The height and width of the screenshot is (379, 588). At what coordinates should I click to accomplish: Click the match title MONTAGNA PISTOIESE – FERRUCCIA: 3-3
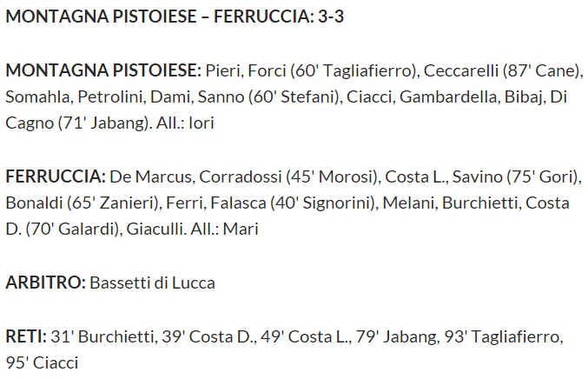point(175,17)
